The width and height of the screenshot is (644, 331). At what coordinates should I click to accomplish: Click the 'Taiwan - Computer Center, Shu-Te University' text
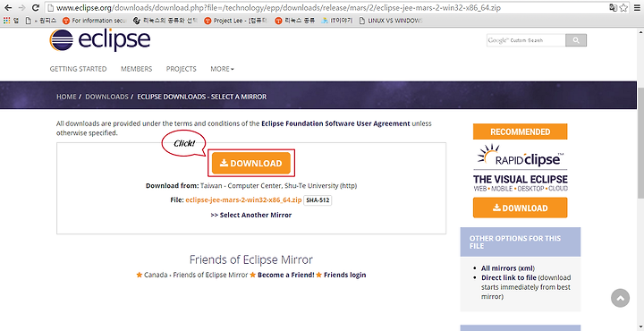point(270,185)
